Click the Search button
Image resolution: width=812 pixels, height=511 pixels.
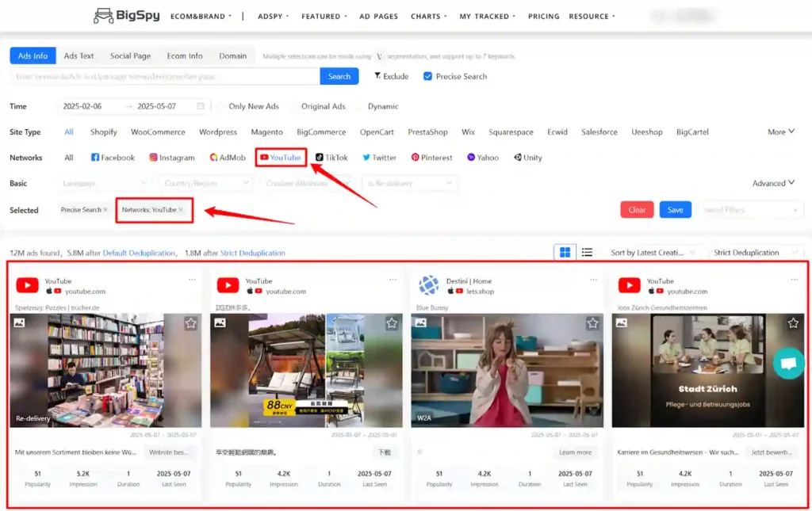pyautogui.click(x=339, y=76)
